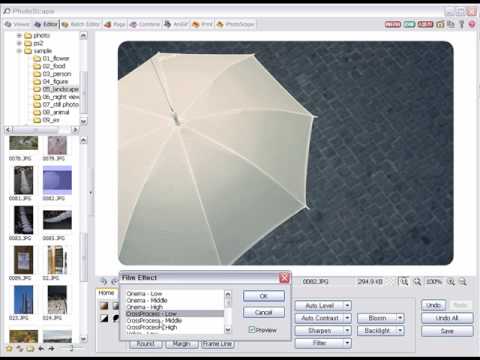Collapse the sample folder node
This screenshot has height=360, width=480.
19,51
